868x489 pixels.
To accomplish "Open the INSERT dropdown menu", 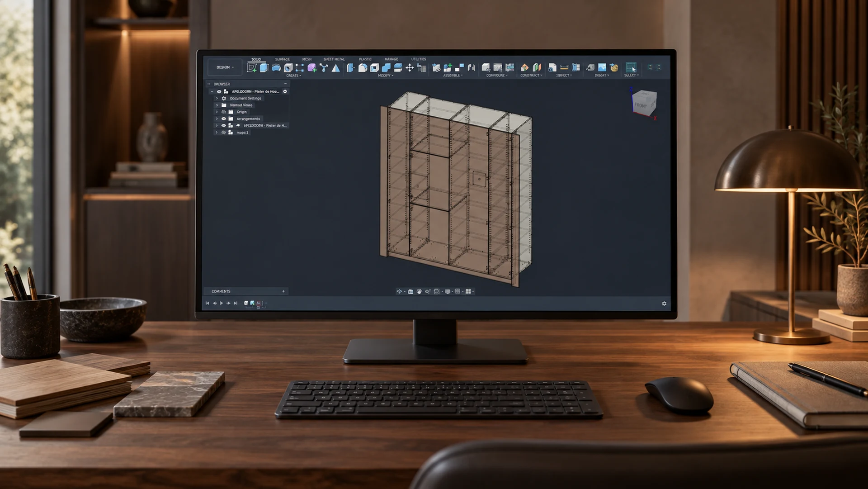I will (x=602, y=76).
